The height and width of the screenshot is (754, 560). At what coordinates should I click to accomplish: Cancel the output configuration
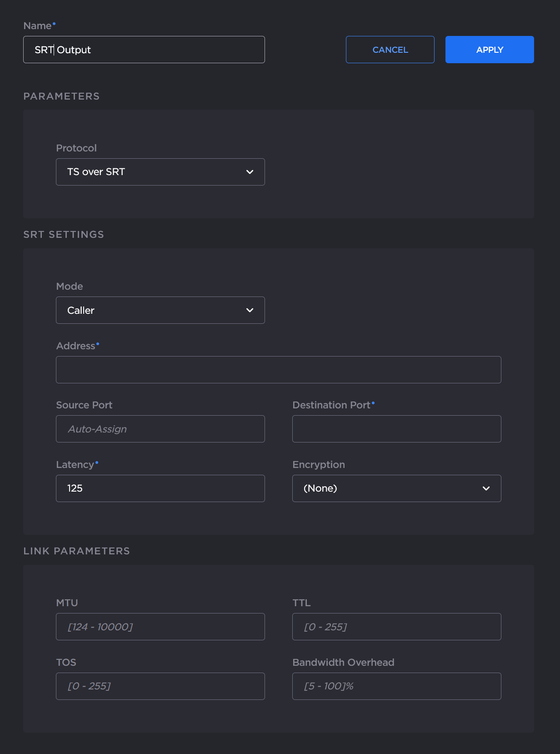pos(390,50)
